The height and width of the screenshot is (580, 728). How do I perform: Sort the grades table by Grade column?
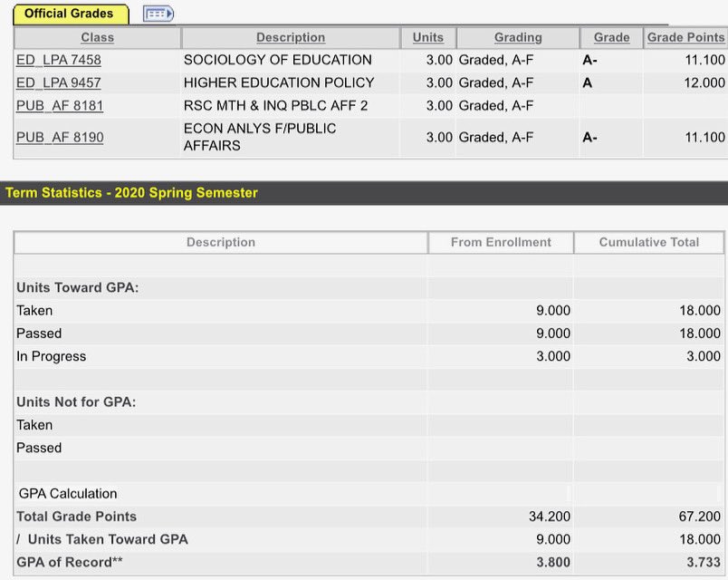pos(611,38)
